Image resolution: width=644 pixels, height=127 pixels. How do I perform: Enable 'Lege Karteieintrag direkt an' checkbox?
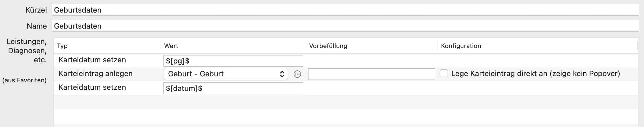[x=444, y=74]
